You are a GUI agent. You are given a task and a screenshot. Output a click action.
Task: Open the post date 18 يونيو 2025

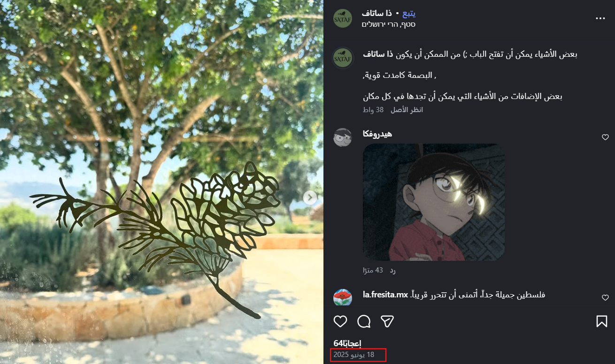point(354,355)
